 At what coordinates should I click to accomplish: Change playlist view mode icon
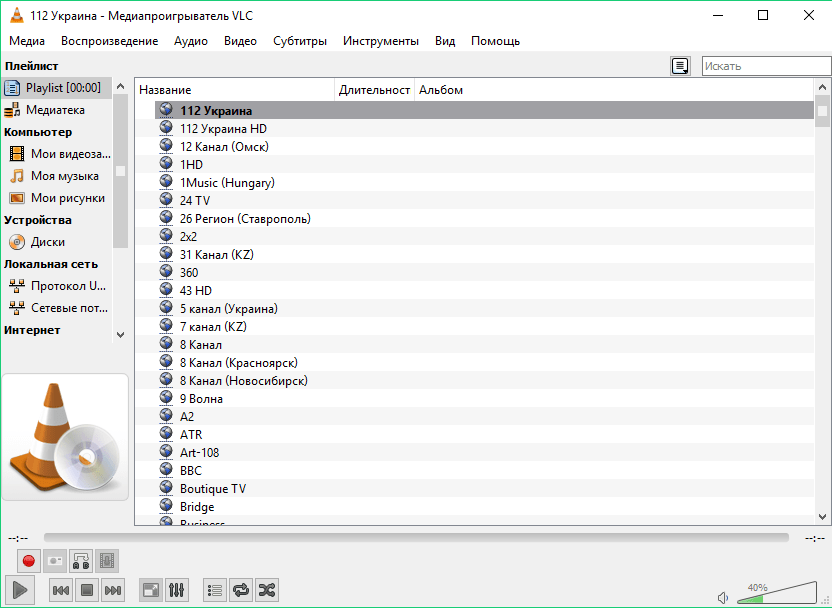click(680, 66)
